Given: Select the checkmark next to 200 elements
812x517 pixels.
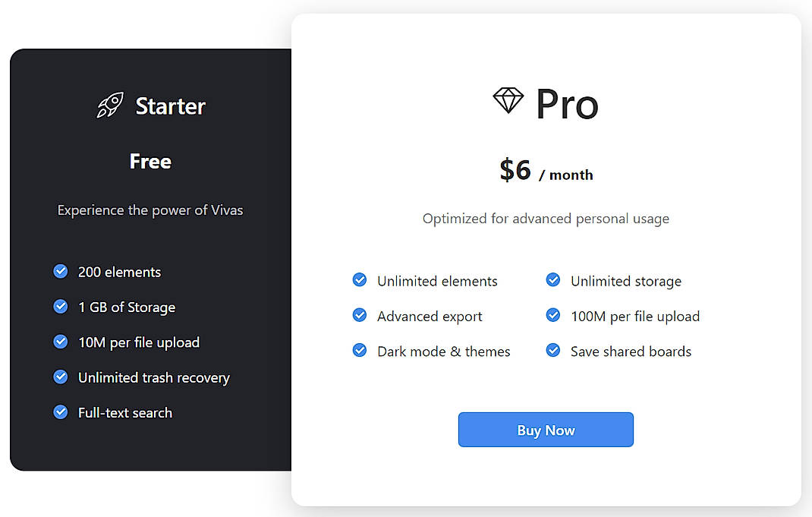Looking at the screenshot, I should [61, 271].
